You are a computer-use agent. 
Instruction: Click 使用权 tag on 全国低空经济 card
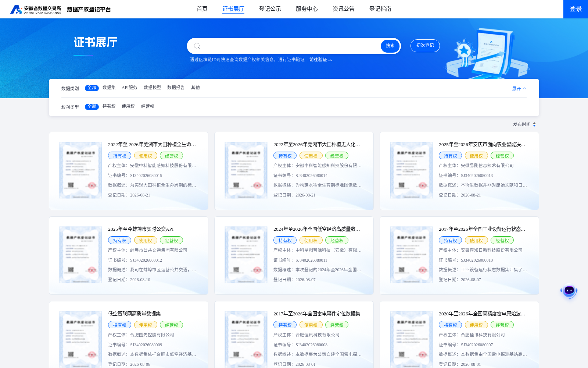coord(311,240)
